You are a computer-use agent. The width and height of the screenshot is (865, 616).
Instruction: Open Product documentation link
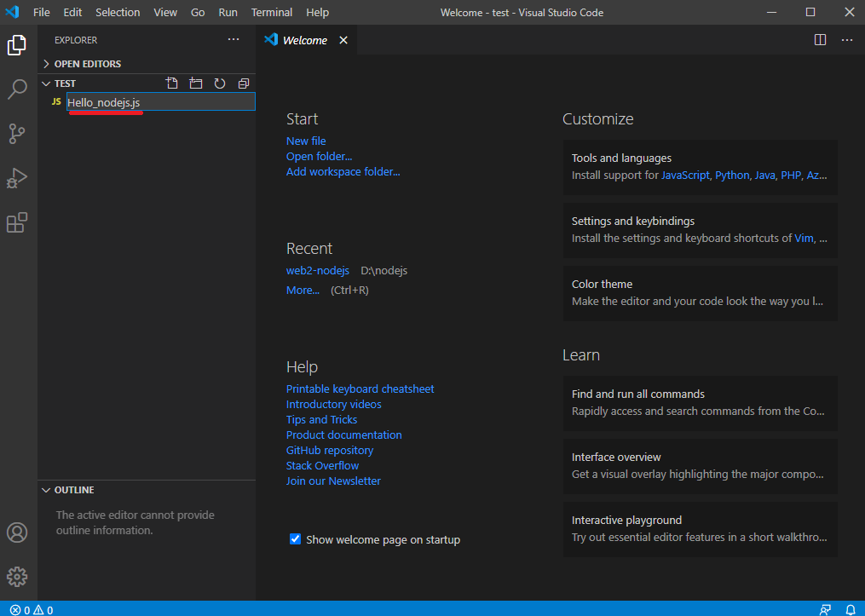(344, 435)
